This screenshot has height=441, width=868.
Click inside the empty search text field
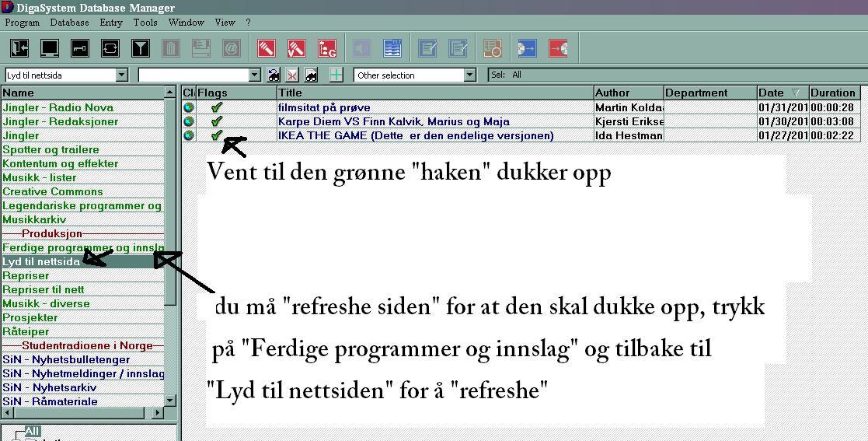(x=193, y=75)
